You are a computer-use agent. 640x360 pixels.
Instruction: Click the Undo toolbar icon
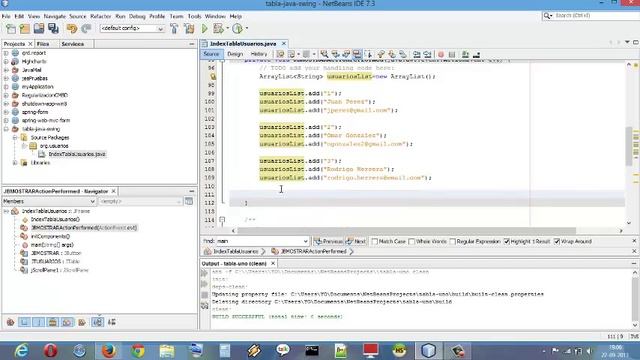point(72,29)
